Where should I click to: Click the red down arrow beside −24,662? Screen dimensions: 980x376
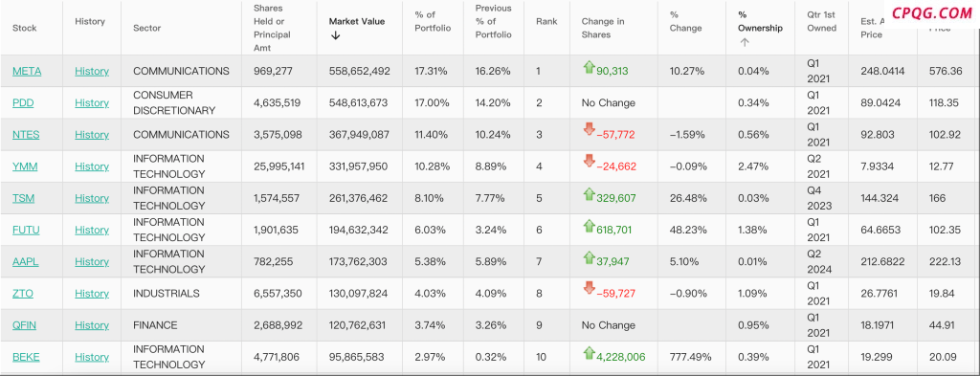589,162
